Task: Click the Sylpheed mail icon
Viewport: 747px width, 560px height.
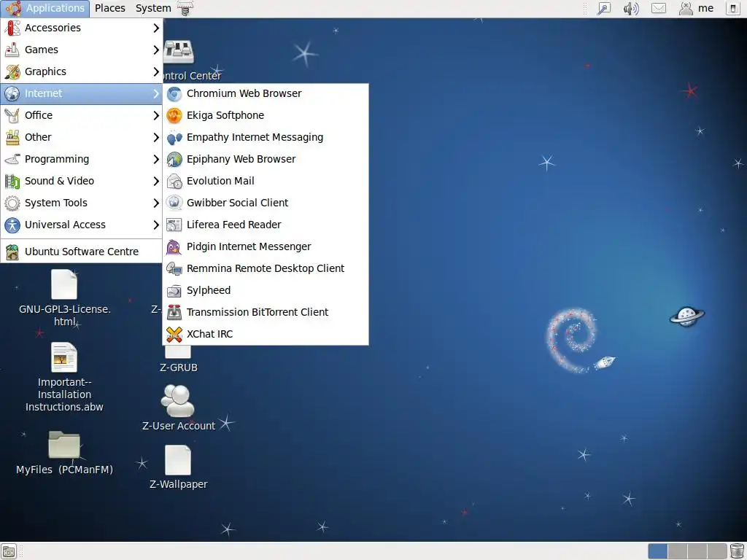Action: 174,291
